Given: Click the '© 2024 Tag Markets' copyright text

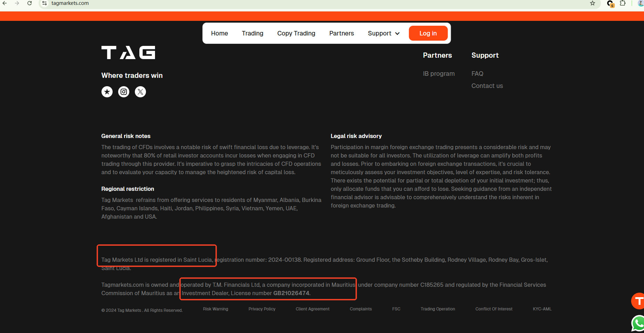Looking at the screenshot, I should tap(142, 310).
